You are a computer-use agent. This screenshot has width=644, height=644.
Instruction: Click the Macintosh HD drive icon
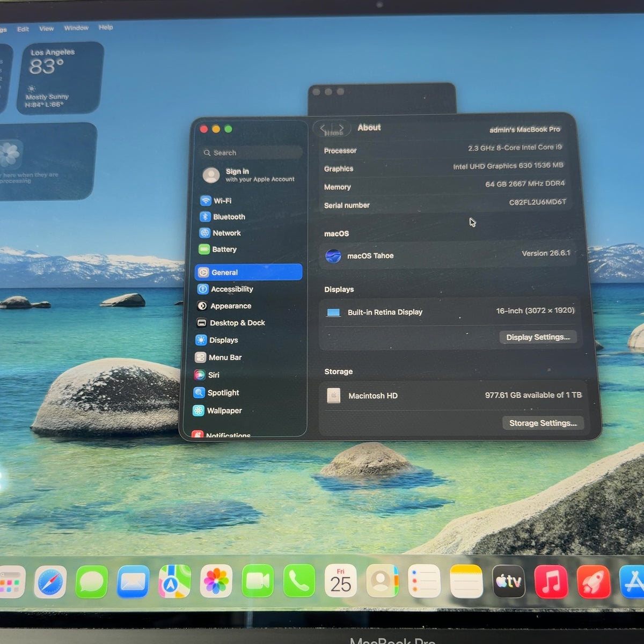click(334, 396)
